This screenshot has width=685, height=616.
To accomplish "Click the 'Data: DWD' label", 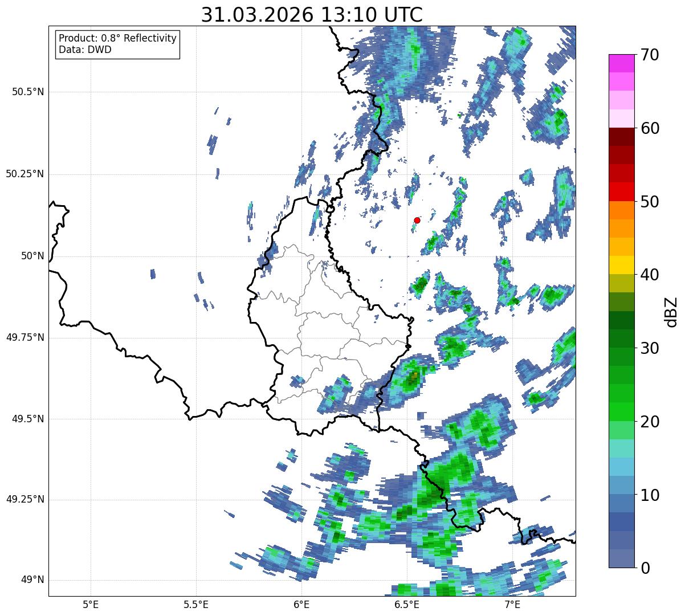I will [85, 50].
